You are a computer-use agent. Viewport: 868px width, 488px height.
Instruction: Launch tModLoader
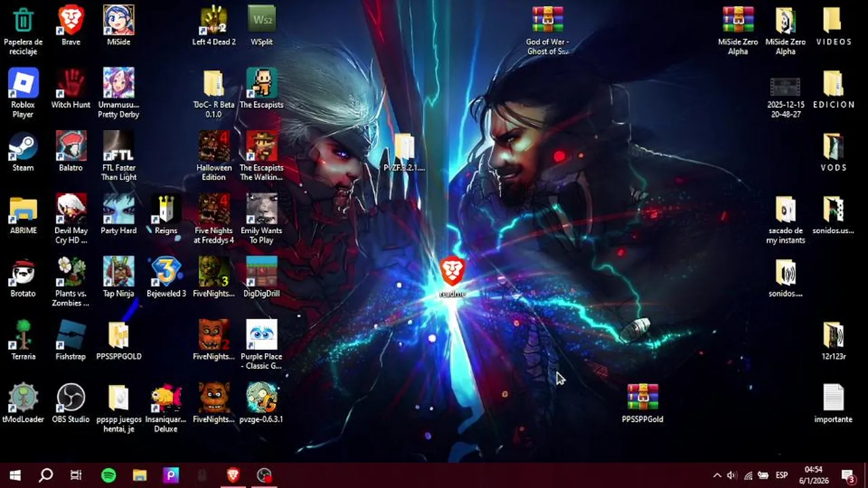(23, 404)
